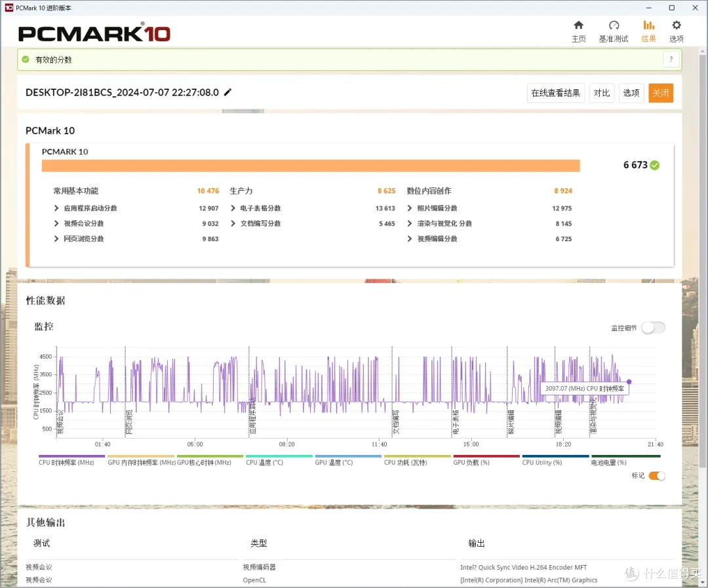Expand 视频编辑分数 row
This screenshot has width=708, height=588.
tap(410, 239)
